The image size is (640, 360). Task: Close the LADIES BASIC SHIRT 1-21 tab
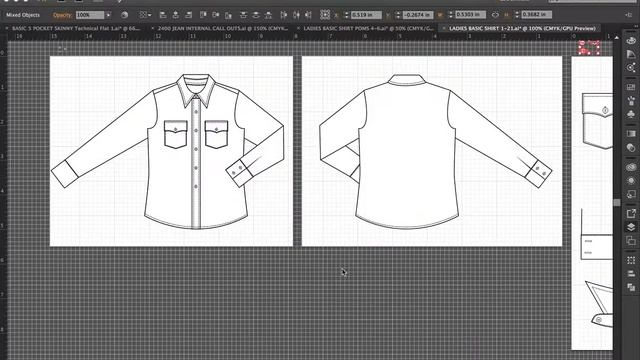tap(444, 29)
